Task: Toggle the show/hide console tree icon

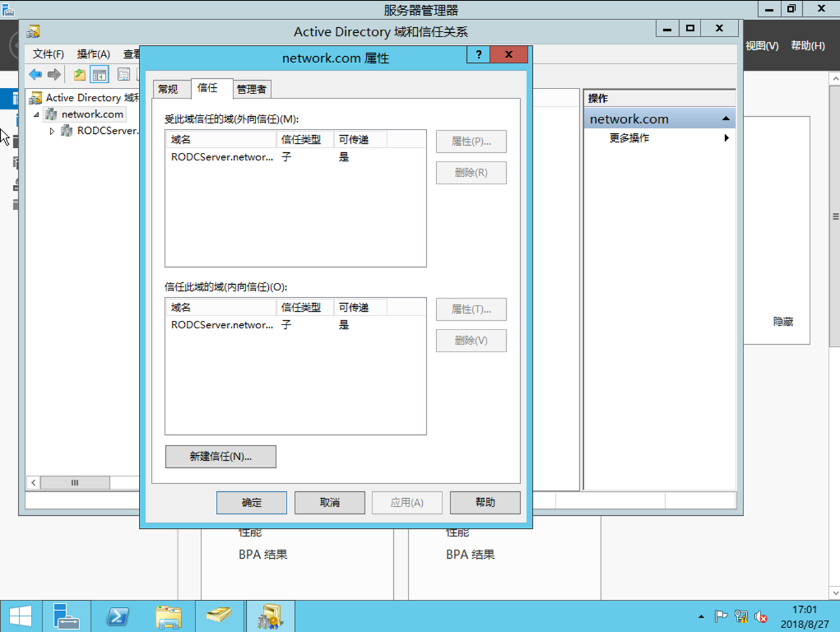Action: (100, 75)
